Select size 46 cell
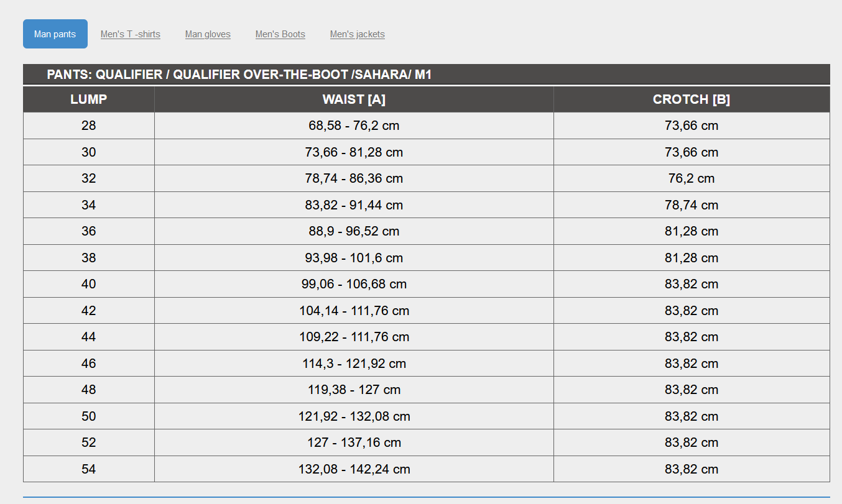Screen dimensions: 842x504 point(89,364)
